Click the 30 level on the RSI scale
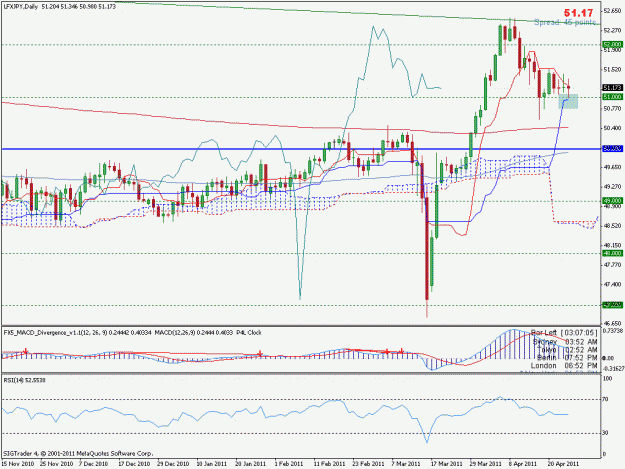Screen dimensions: 625x469 click(x=606, y=433)
